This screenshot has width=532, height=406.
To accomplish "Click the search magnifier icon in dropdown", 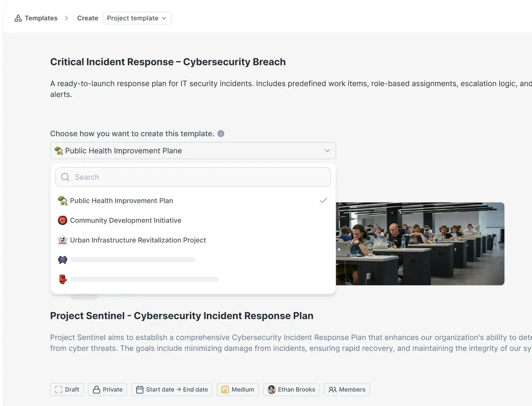I will tap(65, 177).
